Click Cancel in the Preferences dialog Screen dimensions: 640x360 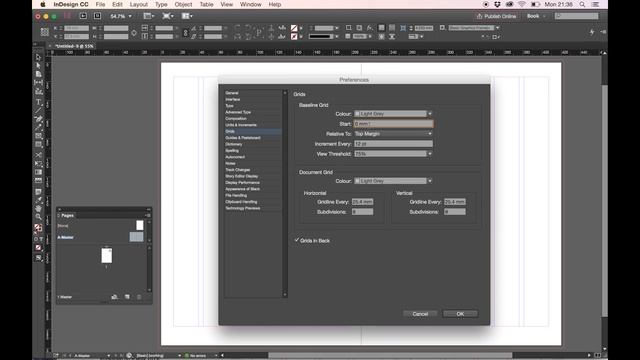(420, 313)
